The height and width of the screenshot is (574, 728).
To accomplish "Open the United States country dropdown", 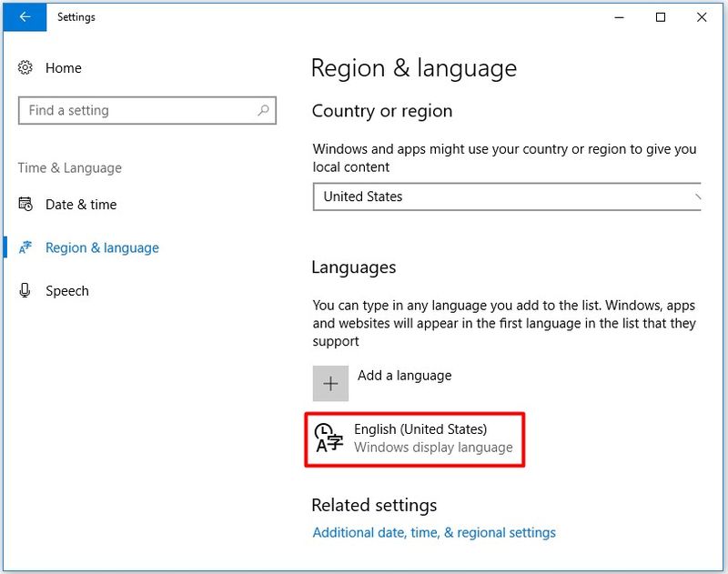I will (507, 196).
